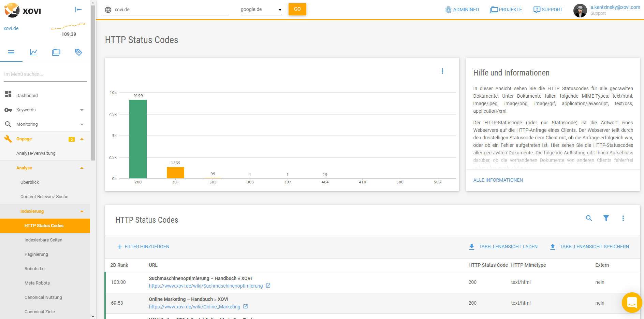Open the orange chat widget button
Screen dimensions: 644x319
[632, 303]
